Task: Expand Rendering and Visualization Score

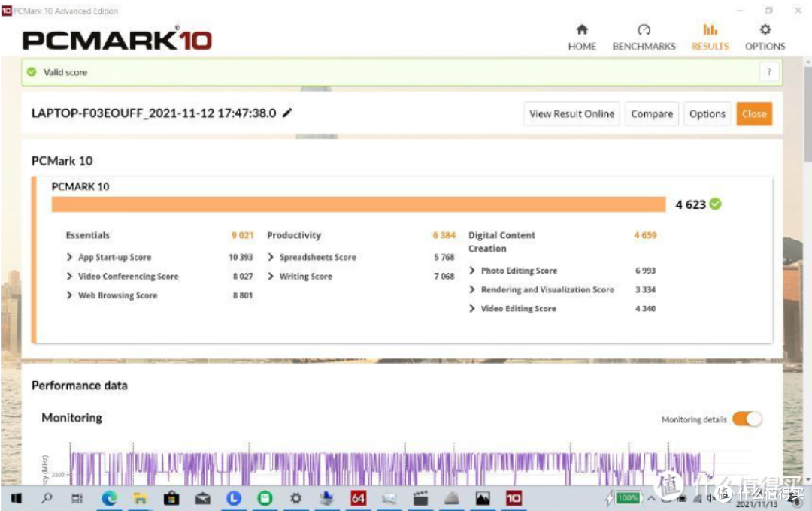Action: coord(471,289)
